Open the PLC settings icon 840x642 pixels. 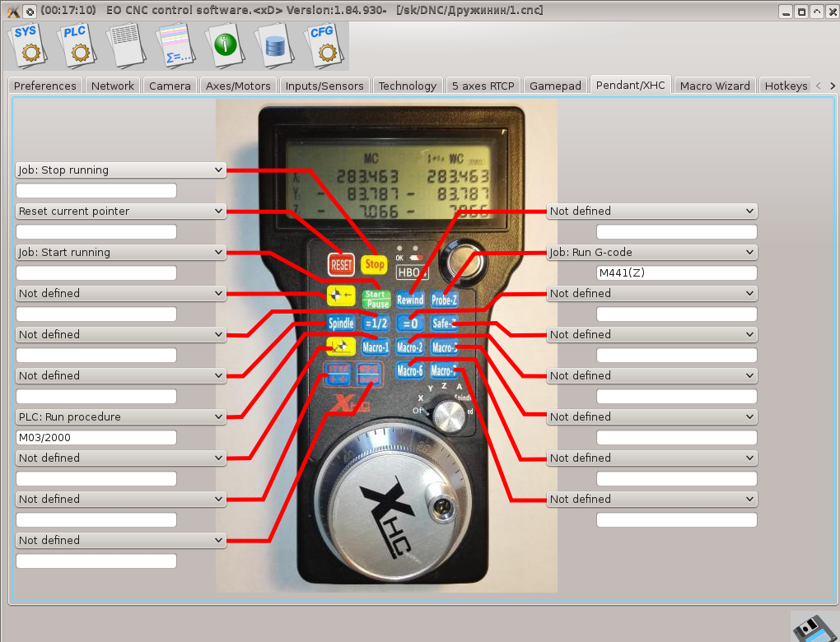click(x=76, y=45)
